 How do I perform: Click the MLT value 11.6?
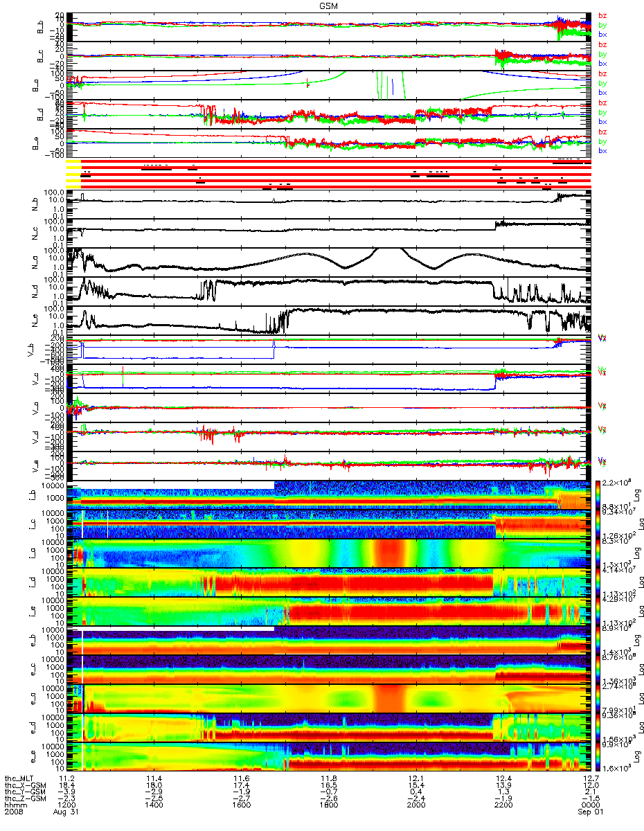pos(241,778)
